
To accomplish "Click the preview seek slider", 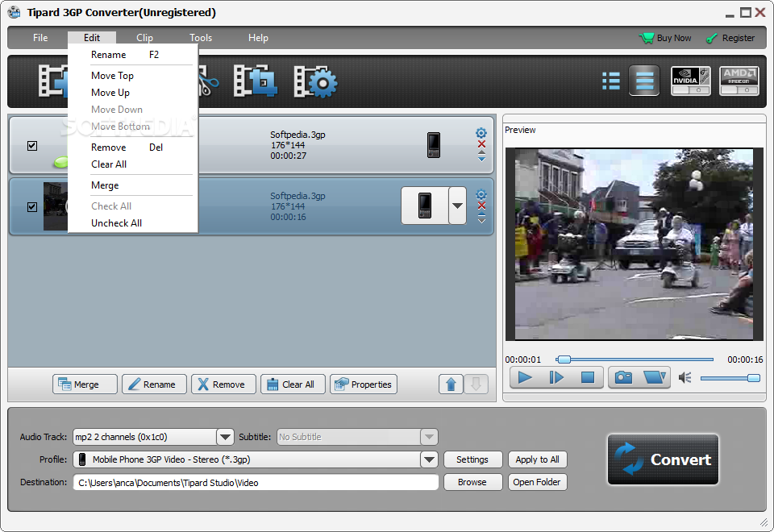I will click(x=635, y=360).
